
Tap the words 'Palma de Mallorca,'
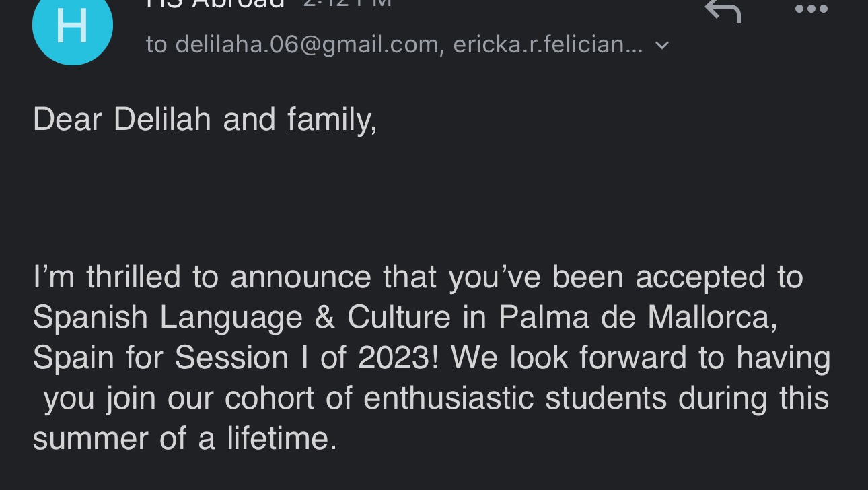[638, 318]
